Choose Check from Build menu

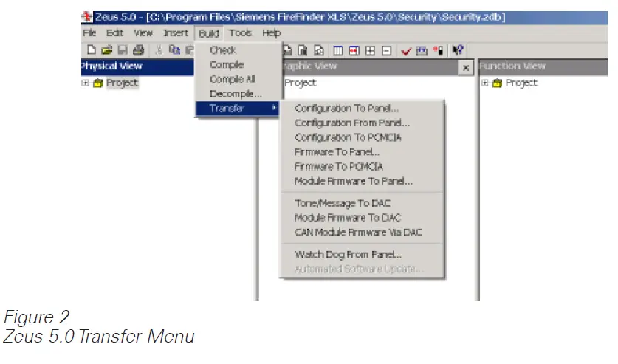(x=238, y=50)
